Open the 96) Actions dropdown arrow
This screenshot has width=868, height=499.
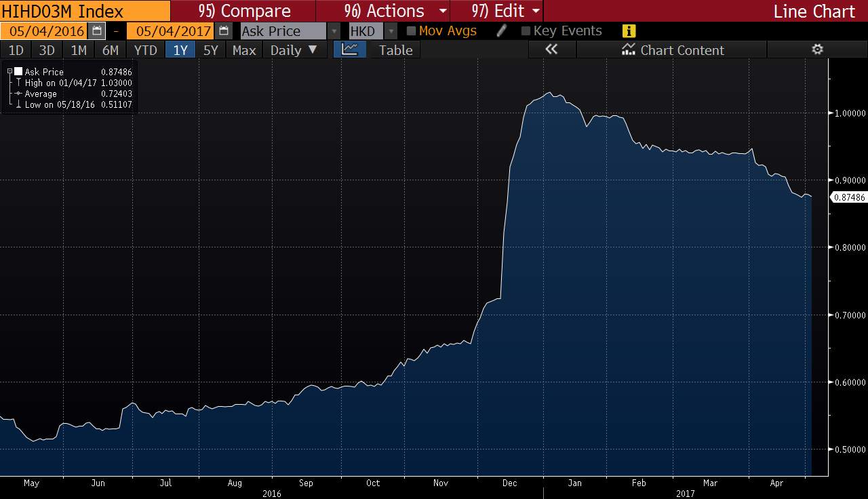pyautogui.click(x=443, y=11)
